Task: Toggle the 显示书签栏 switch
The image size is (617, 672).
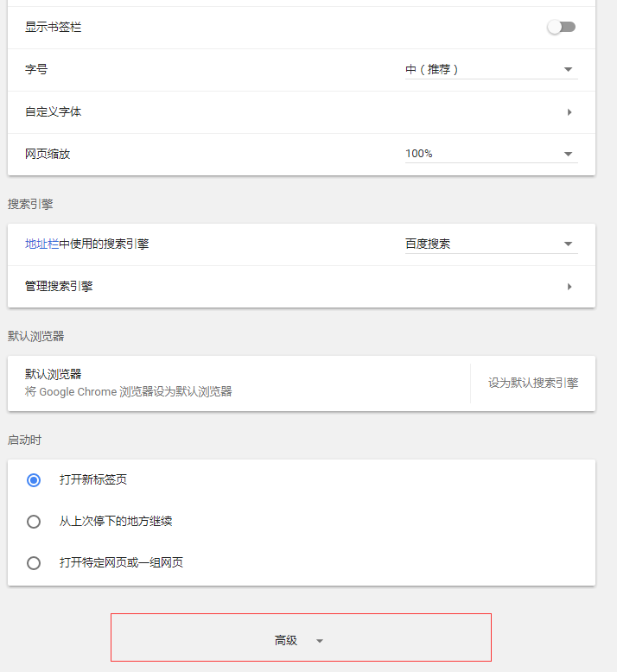Action: pyautogui.click(x=561, y=27)
